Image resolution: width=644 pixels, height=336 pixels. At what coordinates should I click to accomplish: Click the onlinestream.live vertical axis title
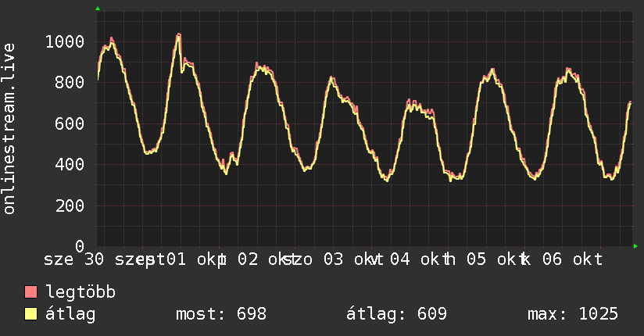click(x=9, y=129)
